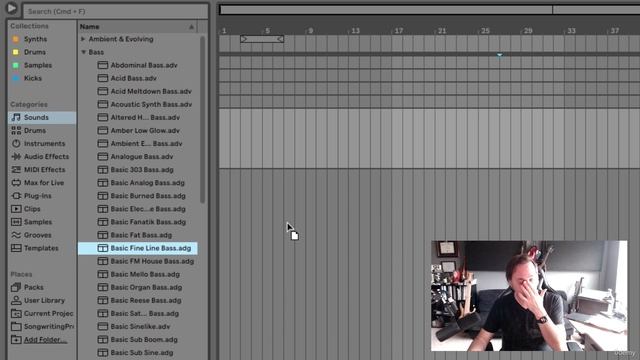Select Basic Sinelike.adv preset
The height and width of the screenshot is (360, 640).
click(140, 327)
